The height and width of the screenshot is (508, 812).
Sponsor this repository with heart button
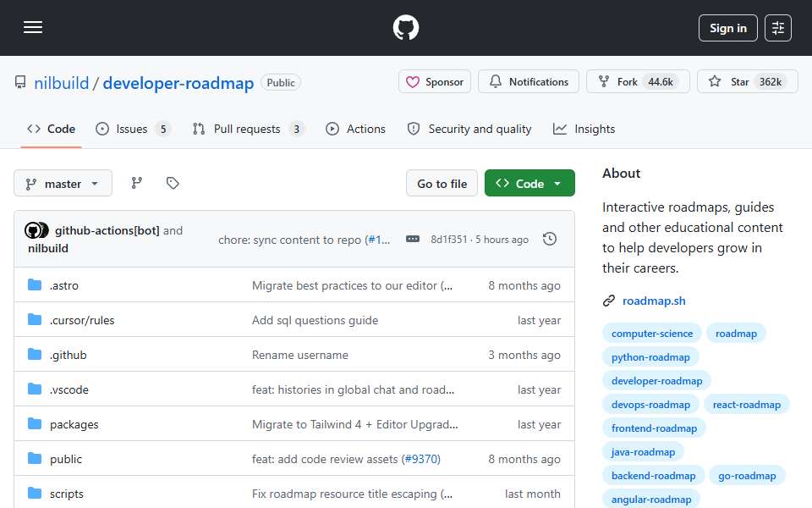(x=435, y=82)
